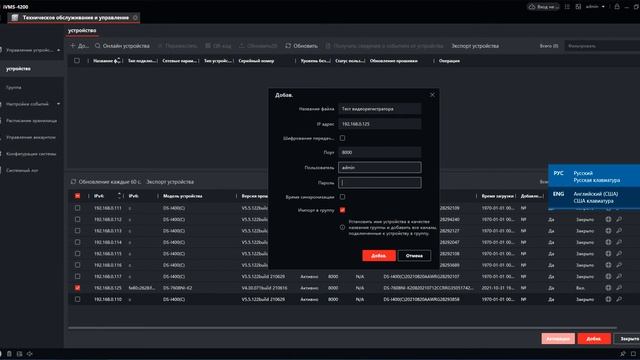
Task: Click the 'Обновить' refresh icon in toolbar
Action: click(x=288, y=46)
